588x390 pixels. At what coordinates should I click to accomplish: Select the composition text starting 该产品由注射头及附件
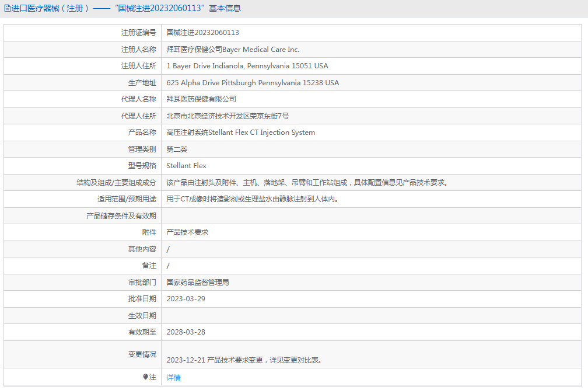307,183
